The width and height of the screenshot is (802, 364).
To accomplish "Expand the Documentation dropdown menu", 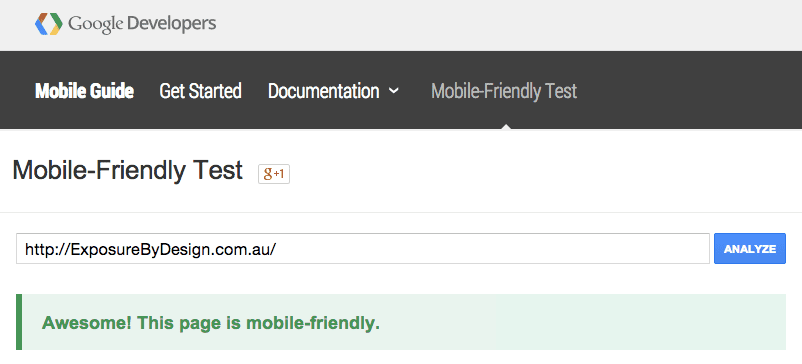I will 333,91.
